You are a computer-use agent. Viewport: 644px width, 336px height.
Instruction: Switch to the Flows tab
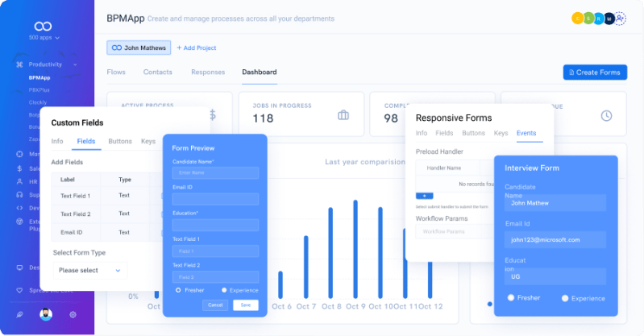tap(116, 72)
